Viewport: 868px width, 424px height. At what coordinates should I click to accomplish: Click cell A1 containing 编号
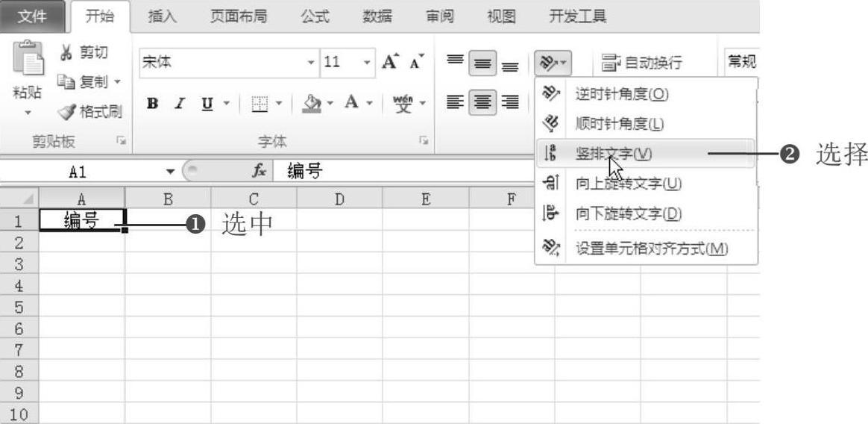[82, 221]
